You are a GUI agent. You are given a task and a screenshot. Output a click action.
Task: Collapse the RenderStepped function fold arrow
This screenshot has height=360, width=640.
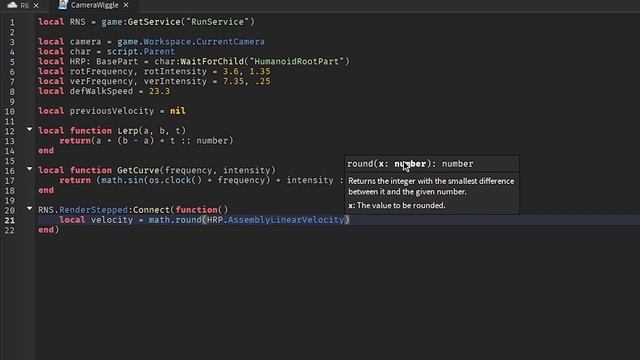[x=29, y=208]
